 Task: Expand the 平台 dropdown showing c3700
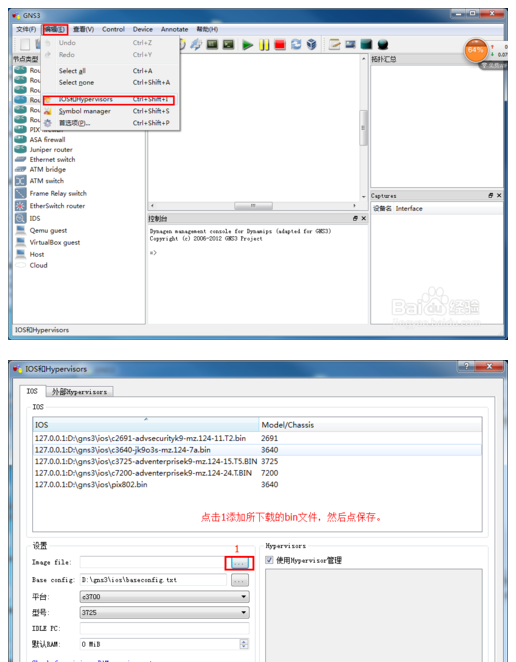[x=165, y=597]
